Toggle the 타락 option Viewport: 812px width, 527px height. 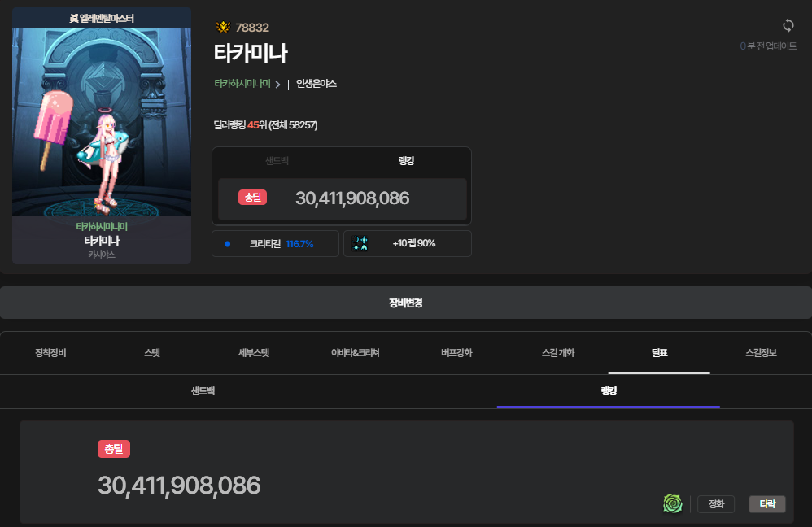point(766,504)
